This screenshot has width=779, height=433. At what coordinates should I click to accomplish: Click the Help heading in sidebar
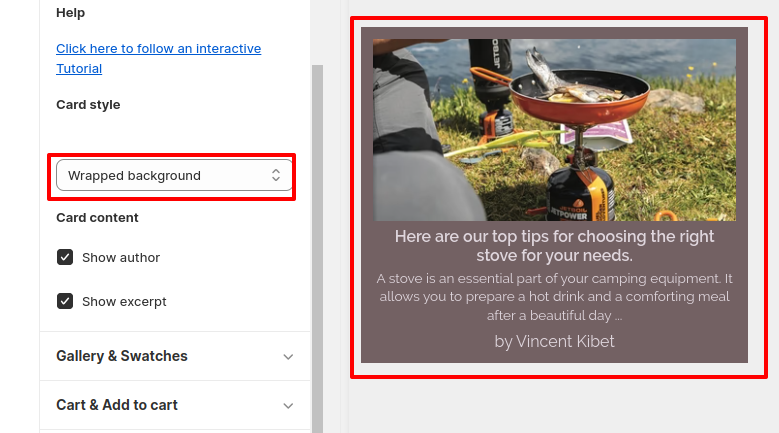[70, 13]
